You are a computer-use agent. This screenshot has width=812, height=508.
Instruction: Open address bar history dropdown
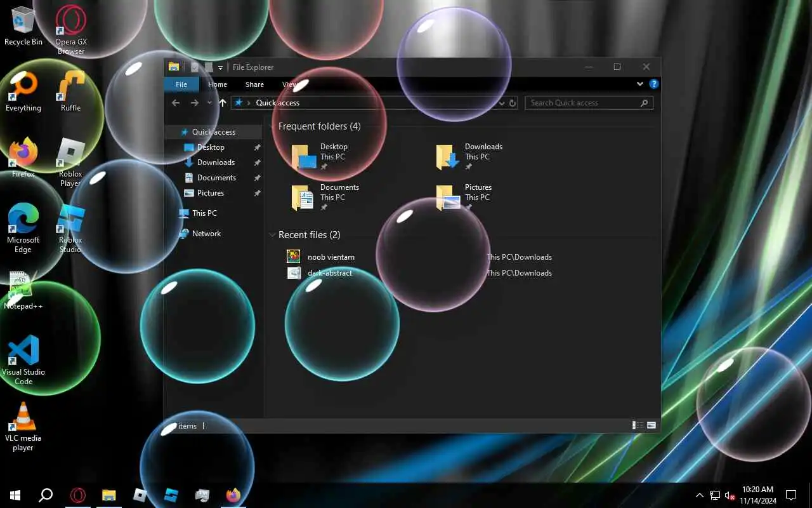click(x=502, y=103)
